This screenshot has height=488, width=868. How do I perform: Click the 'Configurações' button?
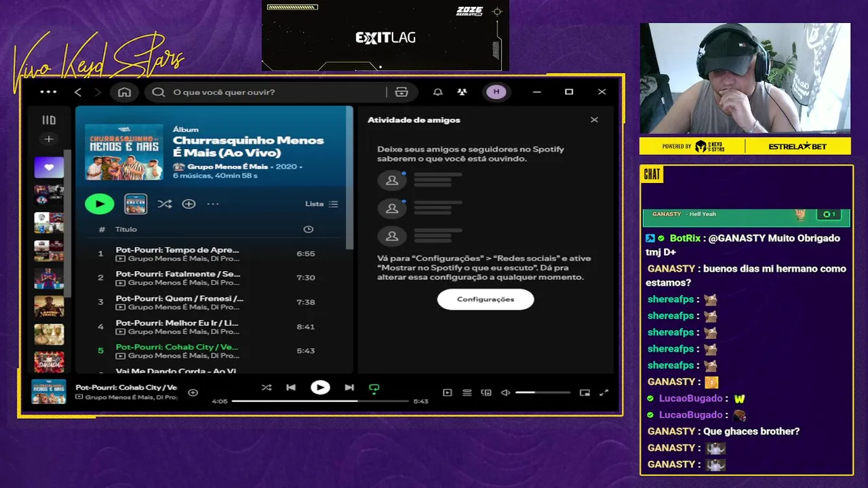486,299
